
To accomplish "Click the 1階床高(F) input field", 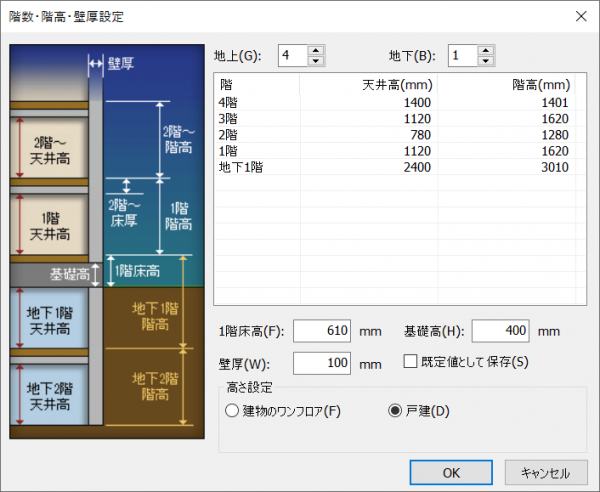I will tap(321, 331).
